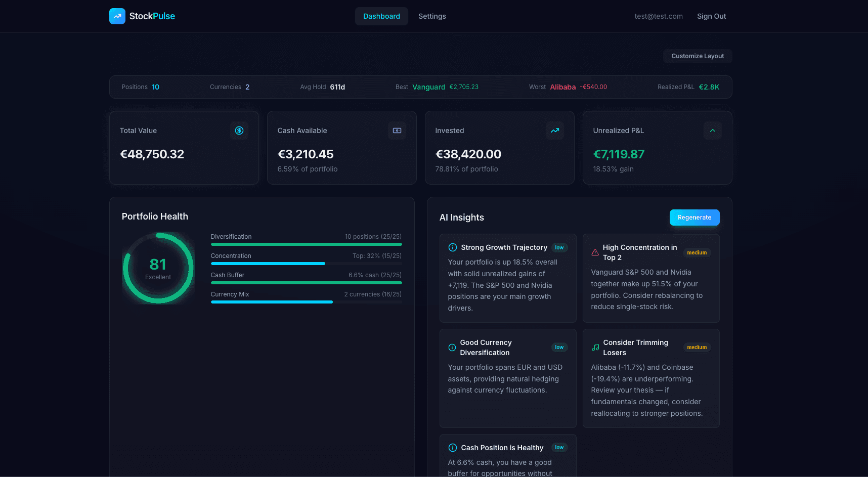Screen dimensions: 868x477
Task: Click the 78.81% of portfolio text
Action: 466,169
